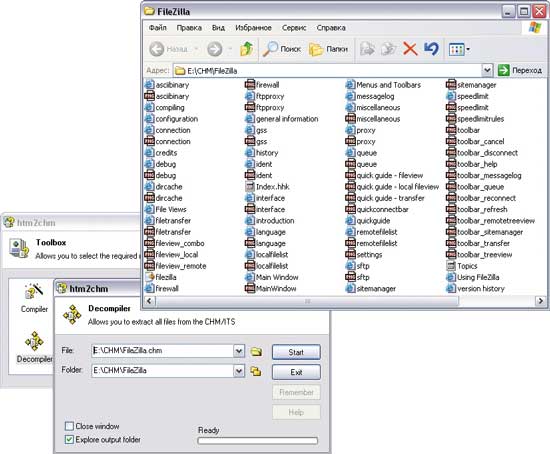
Task: Uncheck Explore output folder checkbox
Action: point(69,439)
